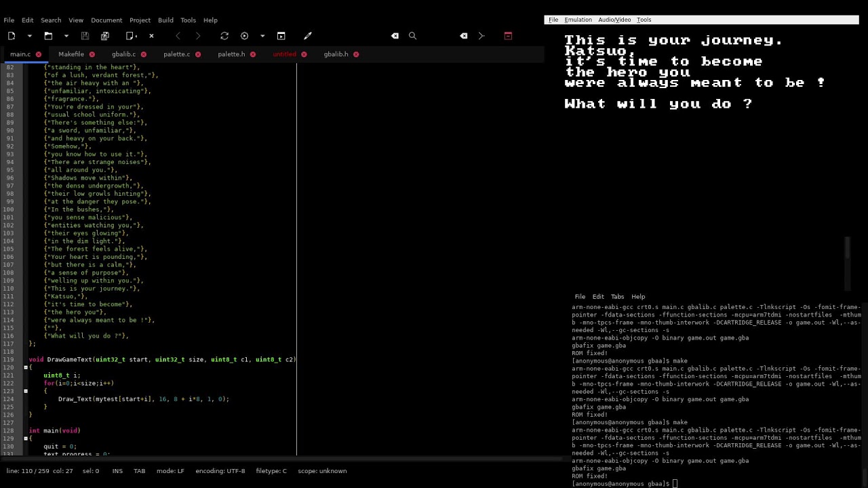Navigate back with the left chevron icon
This screenshot has width=868, height=488.
coord(178,36)
